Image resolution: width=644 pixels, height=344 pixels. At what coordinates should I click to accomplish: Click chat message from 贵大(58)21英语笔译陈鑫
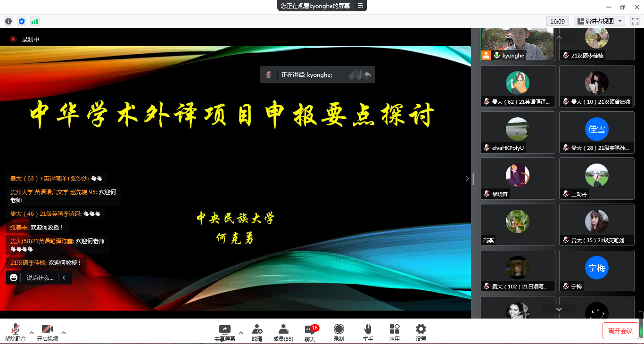point(58,245)
